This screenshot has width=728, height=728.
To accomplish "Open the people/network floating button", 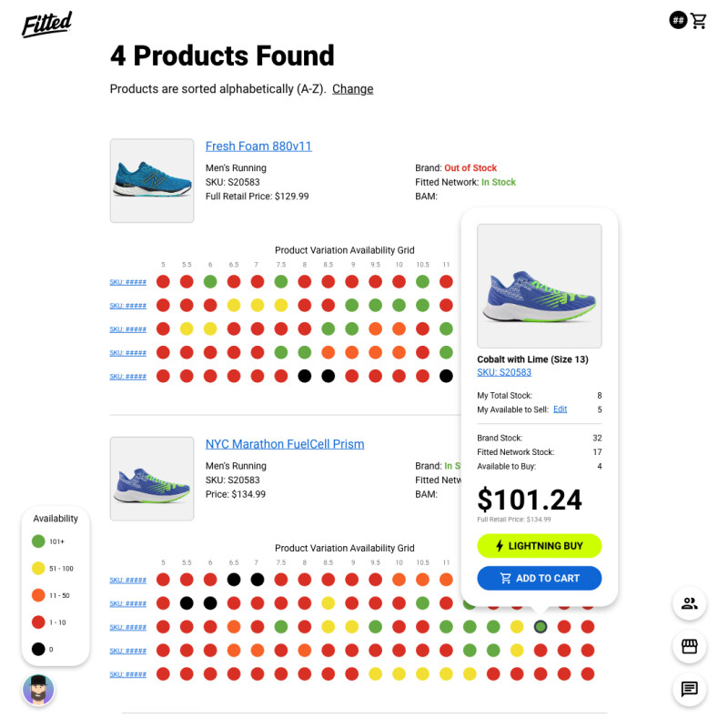I will (689, 602).
